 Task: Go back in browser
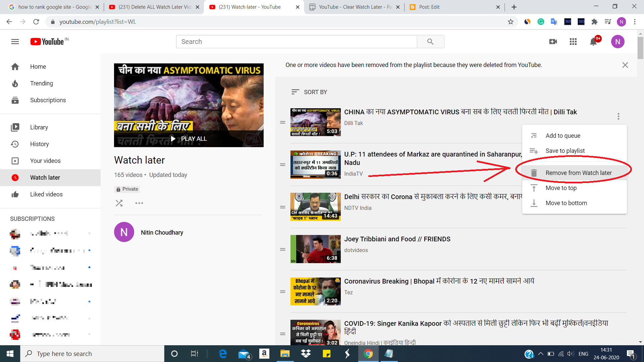(x=9, y=22)
